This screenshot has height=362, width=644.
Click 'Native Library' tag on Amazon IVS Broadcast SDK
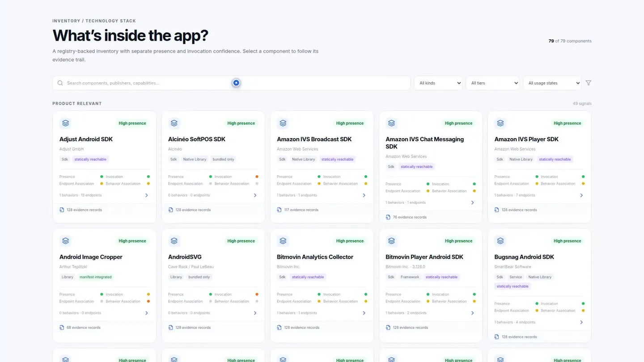pyautogui.click(x=303, y=159)
